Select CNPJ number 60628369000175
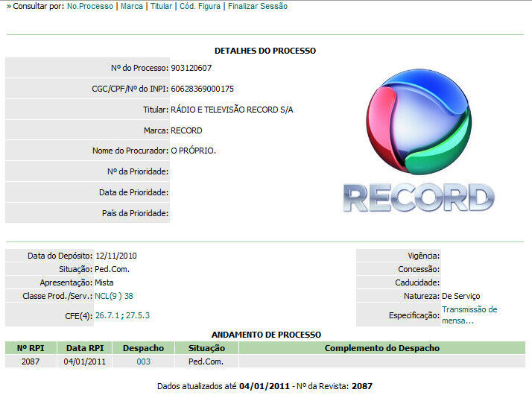532x401 pixels. pyautogui.click(x=202, y=89)
